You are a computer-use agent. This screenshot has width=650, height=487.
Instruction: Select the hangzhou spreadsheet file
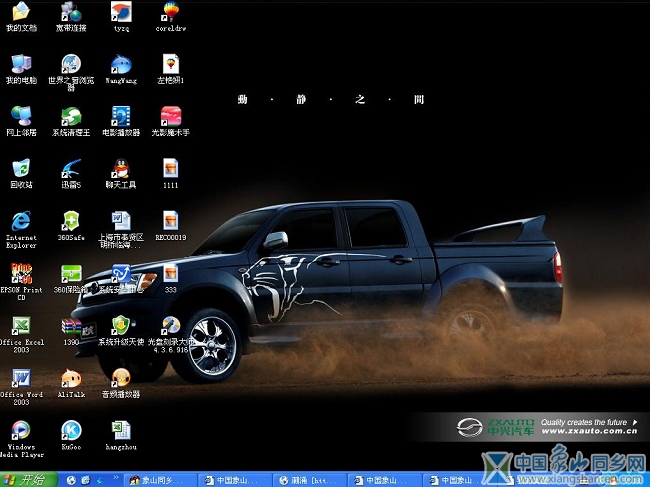click(x=120, y=430)
